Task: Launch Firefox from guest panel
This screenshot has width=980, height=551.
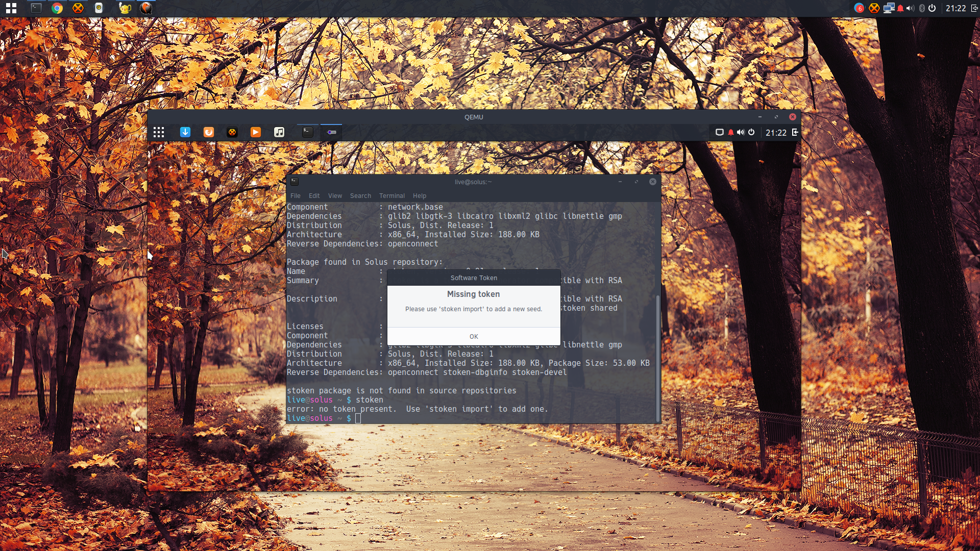Action: pos(209,132)
